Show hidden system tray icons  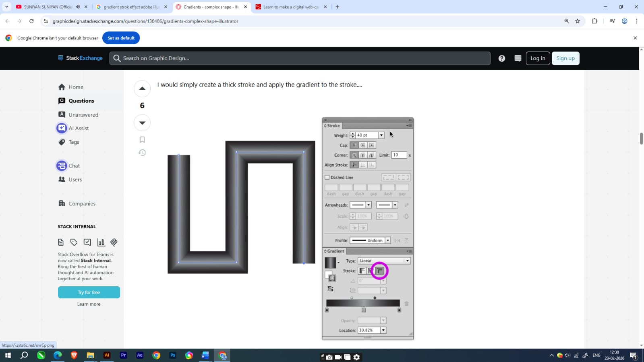tap(551, 355)
